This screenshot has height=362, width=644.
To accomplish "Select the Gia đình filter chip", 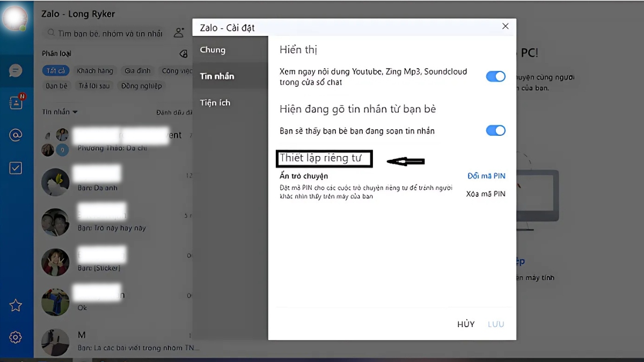I will point(138,71).
